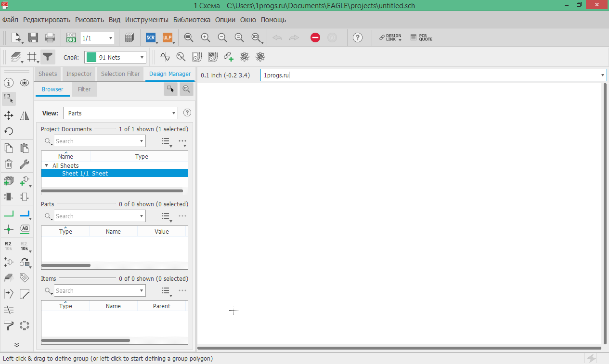Select the Move tool
Screen dimensions: 609x364
(9, 115)
